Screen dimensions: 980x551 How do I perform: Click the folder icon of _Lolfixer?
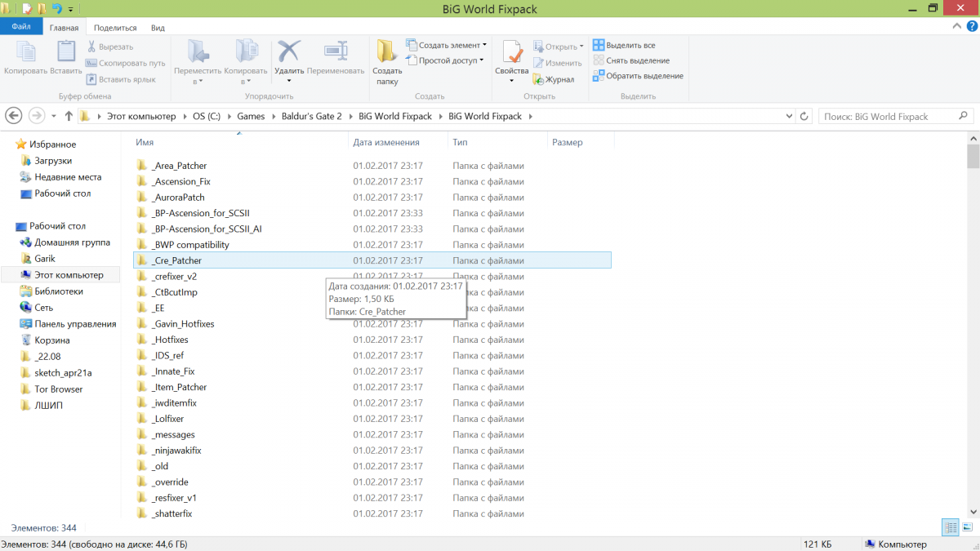click(x=142, y=419)
